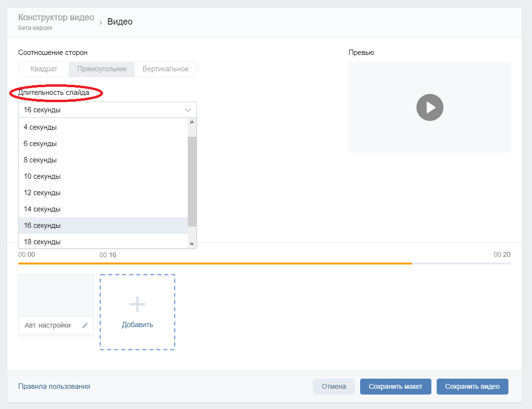Choose 18 секунды from the list

click(x=103, y=241)
